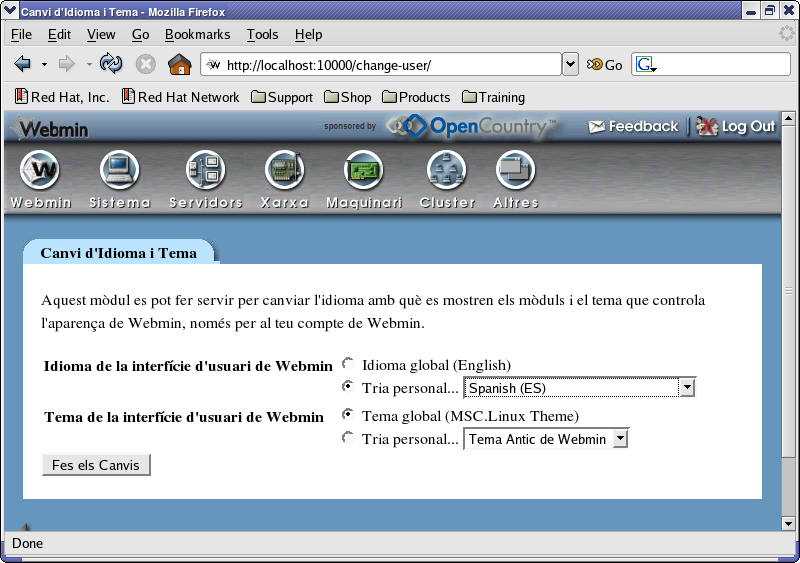Click the OpenCountry sponsor logo
The height and width of the screenshot is (563, 800).
pos(471,126)
